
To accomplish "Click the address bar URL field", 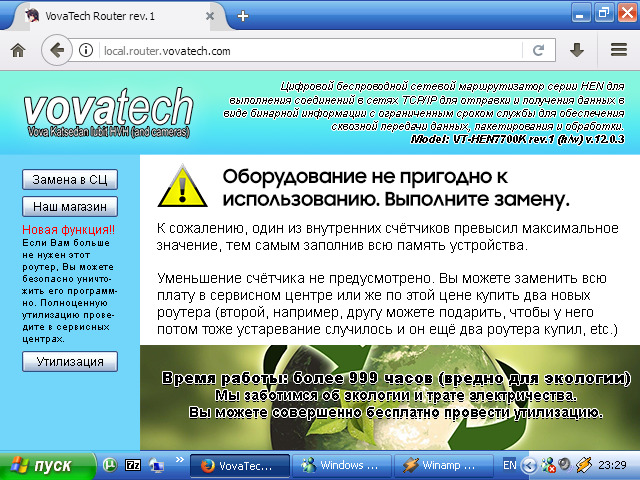I will (310, 51).
